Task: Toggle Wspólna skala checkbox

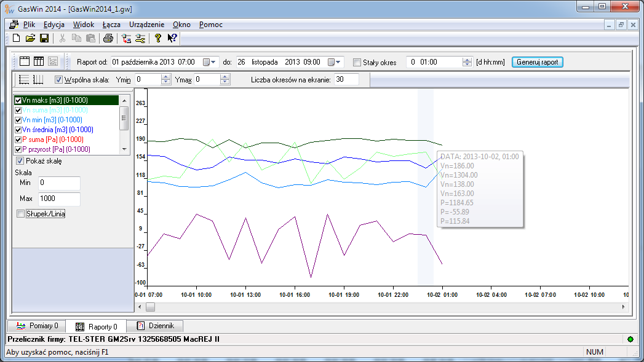Action: click(x=58, y=80)
